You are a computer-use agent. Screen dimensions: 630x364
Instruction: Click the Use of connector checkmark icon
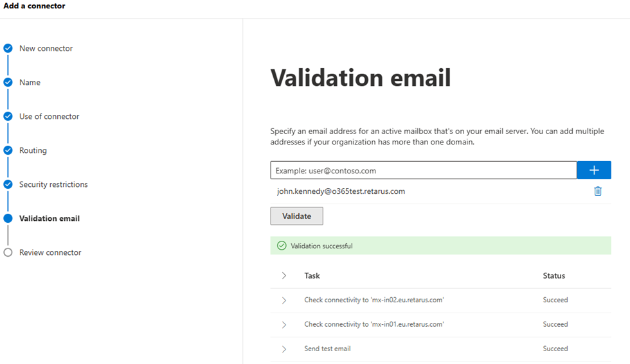[8, 116]
